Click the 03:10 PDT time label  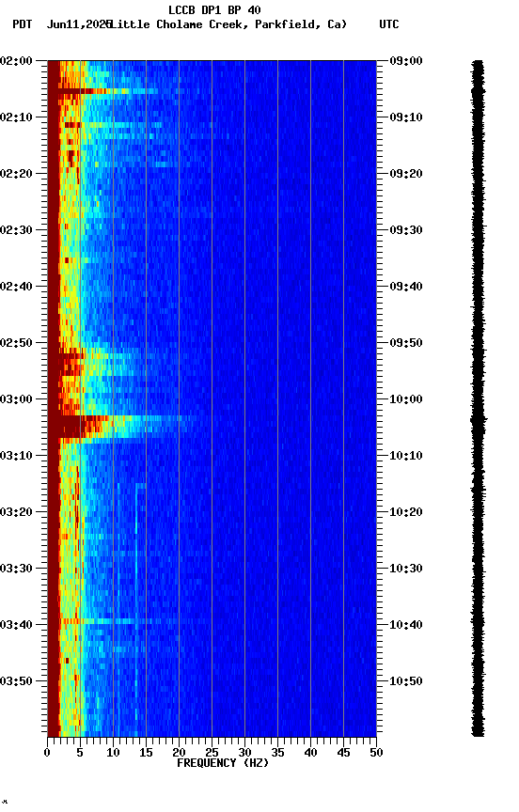16,456
